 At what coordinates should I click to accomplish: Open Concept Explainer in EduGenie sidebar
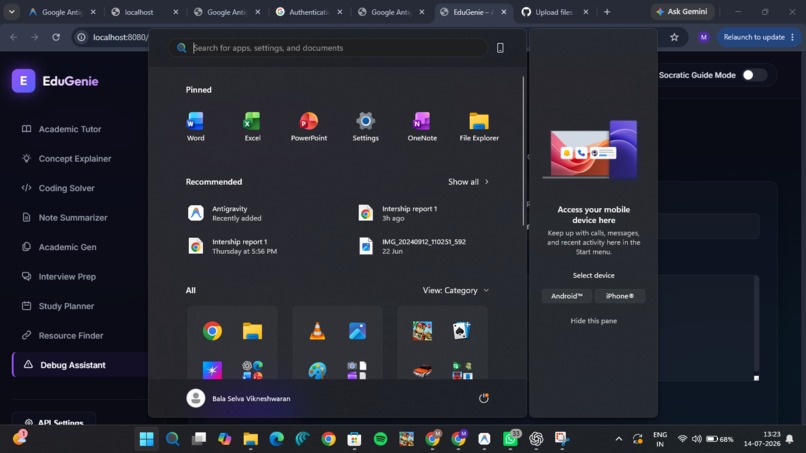pyautogui.click(x=75, y=158)
